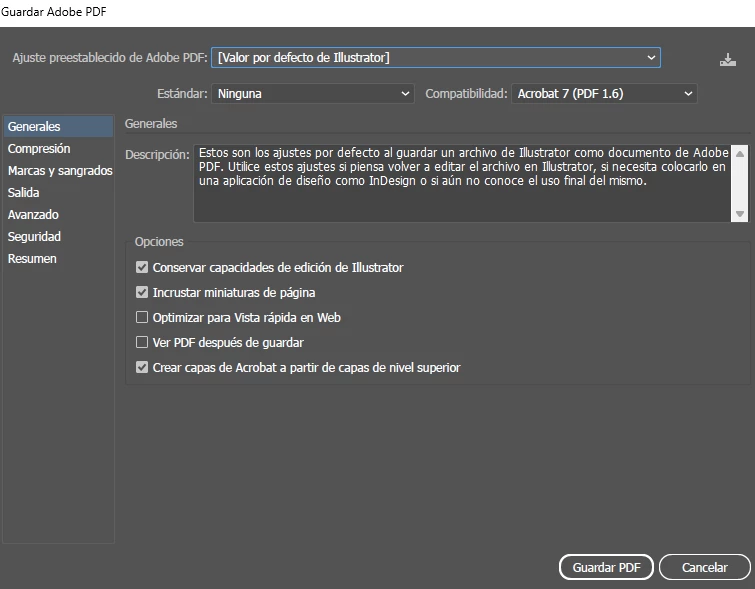Image resolution: width=755 pixels, height=589 pixels.
Task: Open the Compatibilidad dropdown showing Acrobat 7
Action: click(604, 93)
